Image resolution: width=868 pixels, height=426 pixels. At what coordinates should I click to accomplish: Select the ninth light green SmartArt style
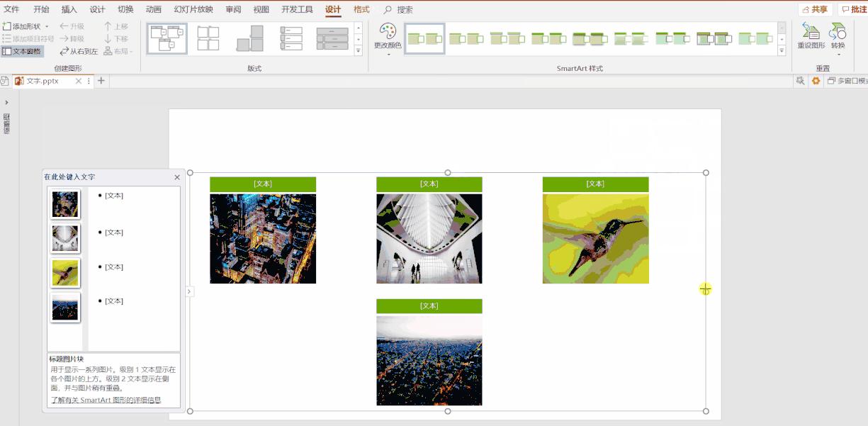[755, 38]
